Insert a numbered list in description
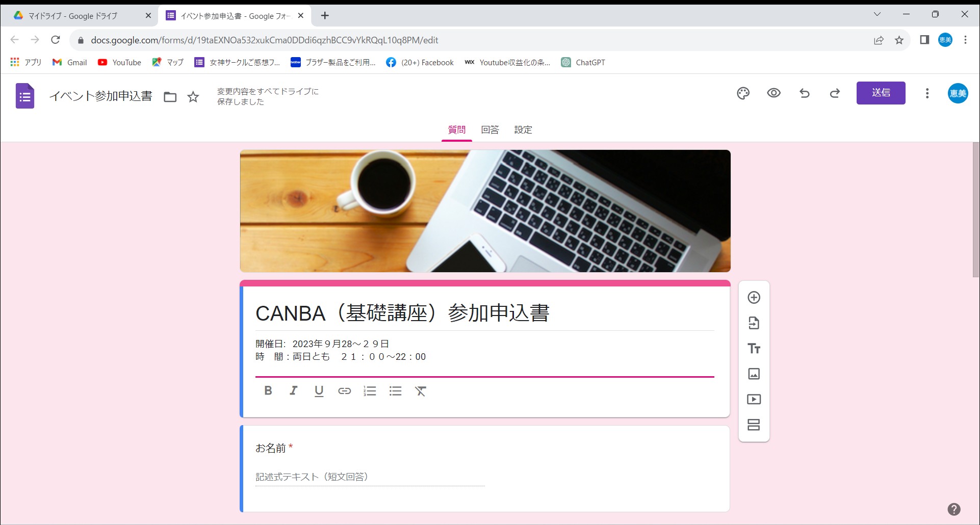 point(370,391)
